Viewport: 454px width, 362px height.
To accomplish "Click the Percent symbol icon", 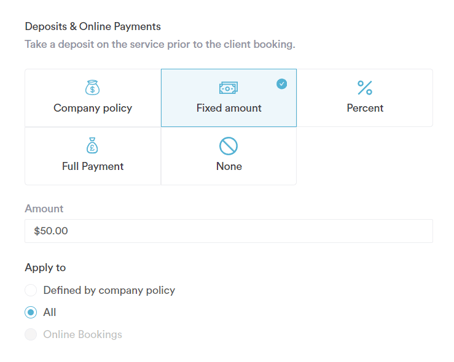I will point(365,88).
